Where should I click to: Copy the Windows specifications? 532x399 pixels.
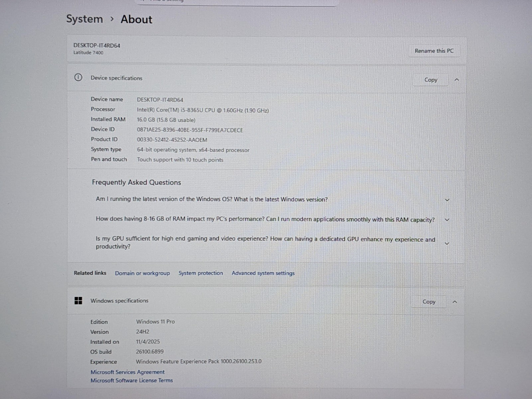(x=429, y=302)
